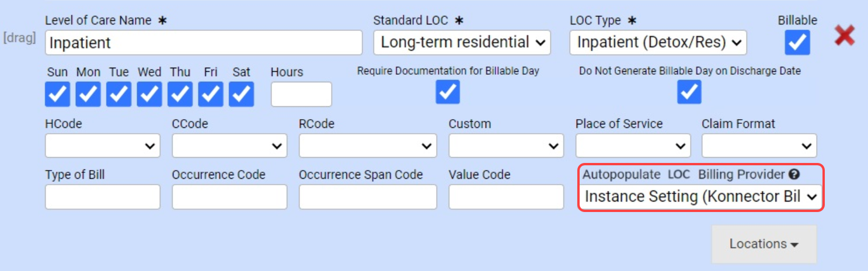868x271 pixels.
Task: Toggle the Sun day checkbox
Action: click(x=57, y=94)
